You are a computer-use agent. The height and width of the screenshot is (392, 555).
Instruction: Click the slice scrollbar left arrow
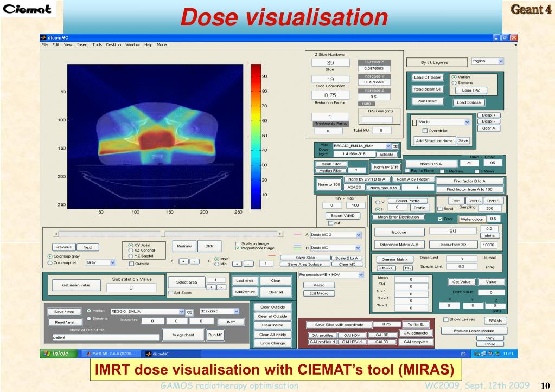click(x=56, y=234)
